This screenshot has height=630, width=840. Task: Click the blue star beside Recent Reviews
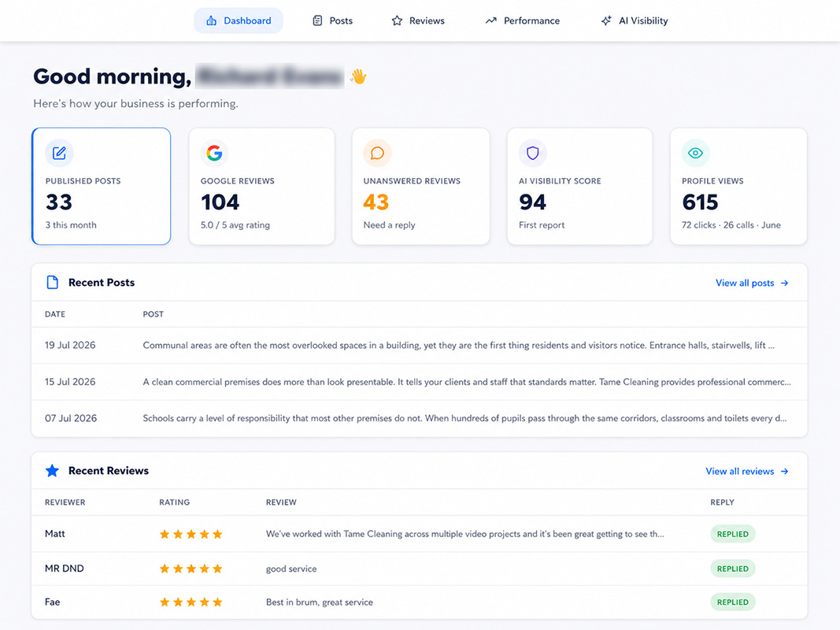point(52,470)
